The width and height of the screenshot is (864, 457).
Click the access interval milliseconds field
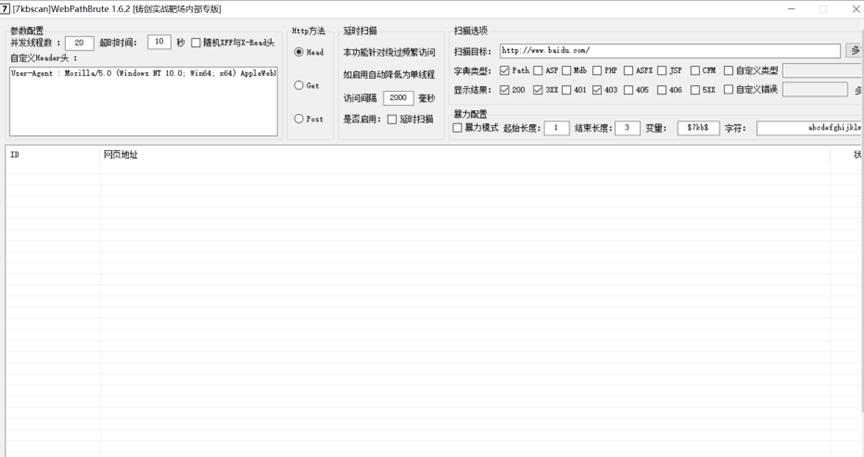coord(398,98)
